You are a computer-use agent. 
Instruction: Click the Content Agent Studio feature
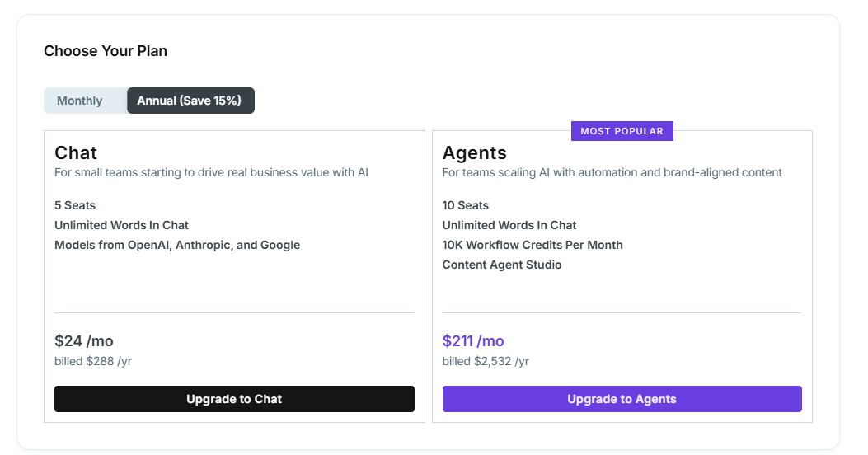pyautogui.click(x=502, y=265)
